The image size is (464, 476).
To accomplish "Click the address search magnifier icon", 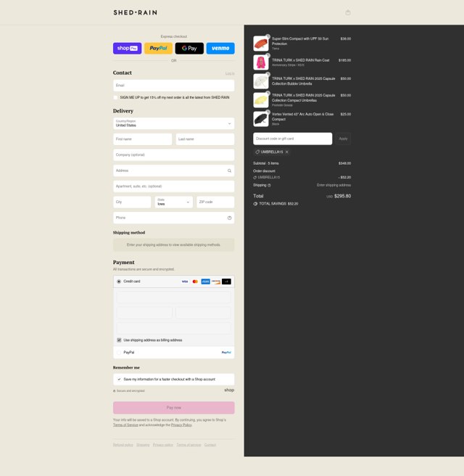I will pos(229,171).
